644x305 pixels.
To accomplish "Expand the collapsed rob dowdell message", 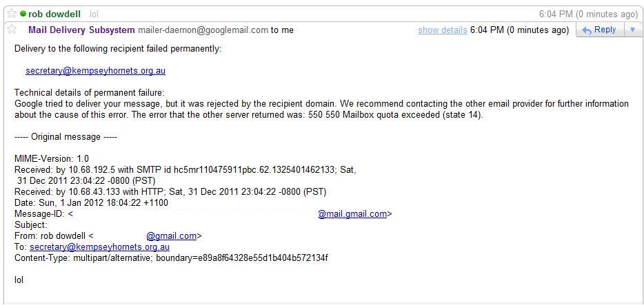I will (x=276, y=14).
